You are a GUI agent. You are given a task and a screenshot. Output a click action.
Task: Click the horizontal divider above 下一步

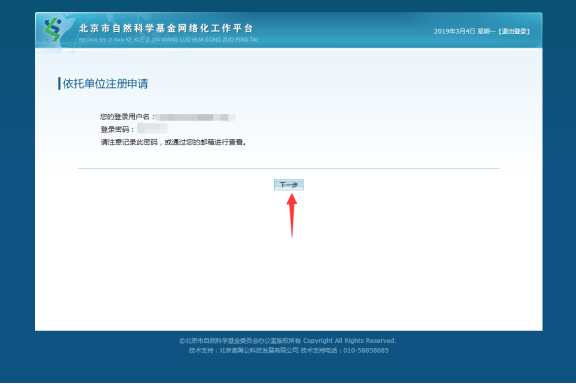click(289, 169)
